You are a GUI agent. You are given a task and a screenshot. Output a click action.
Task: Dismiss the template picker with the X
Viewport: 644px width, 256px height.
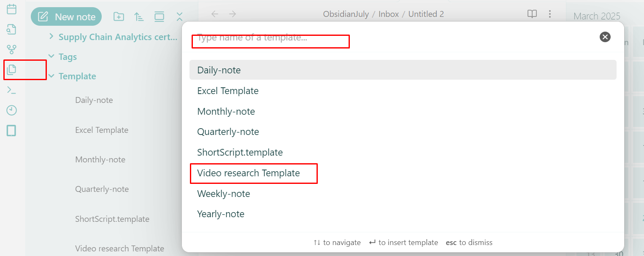[x=605, y=37]
